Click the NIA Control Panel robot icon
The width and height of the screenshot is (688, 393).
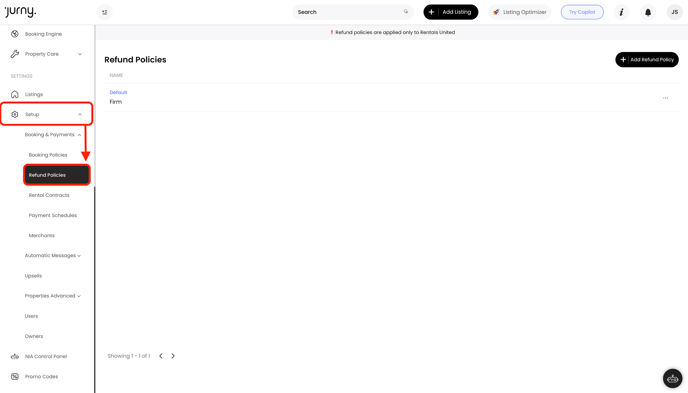coord(14,357)
